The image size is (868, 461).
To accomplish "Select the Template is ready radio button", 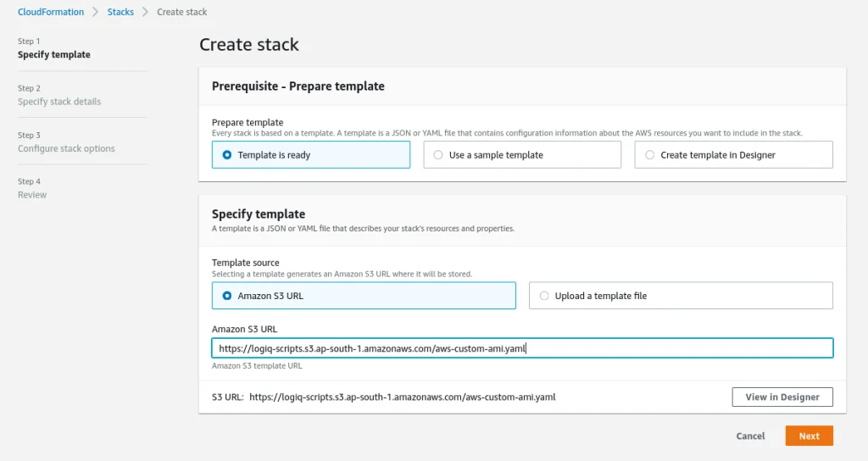I will [x=226, y=155].
